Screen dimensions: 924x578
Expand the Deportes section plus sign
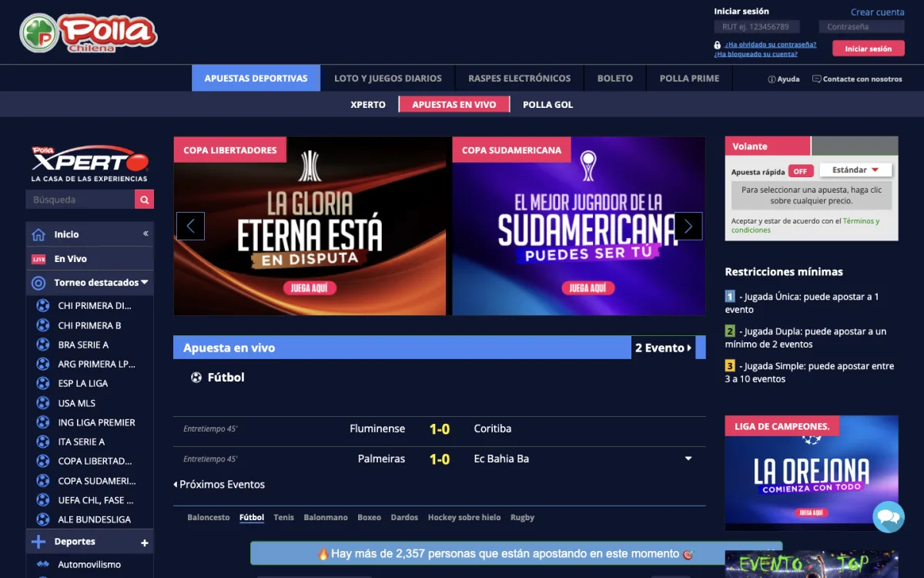click(144, 543)
